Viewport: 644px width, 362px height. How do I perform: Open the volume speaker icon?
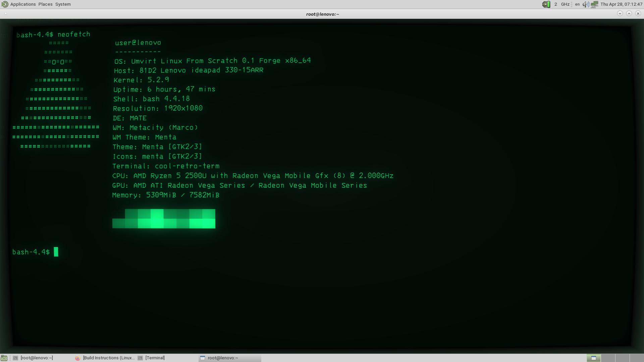pos(585,4)
